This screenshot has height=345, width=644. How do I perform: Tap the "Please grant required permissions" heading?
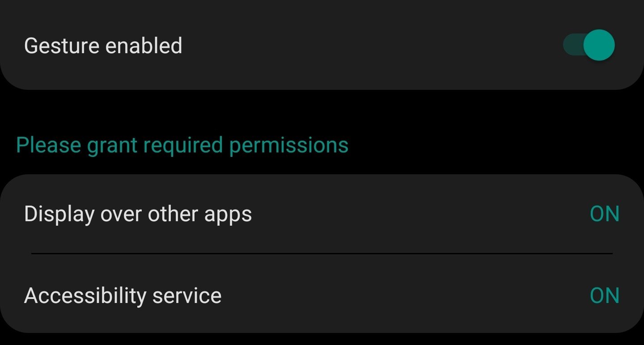point(182,145)
